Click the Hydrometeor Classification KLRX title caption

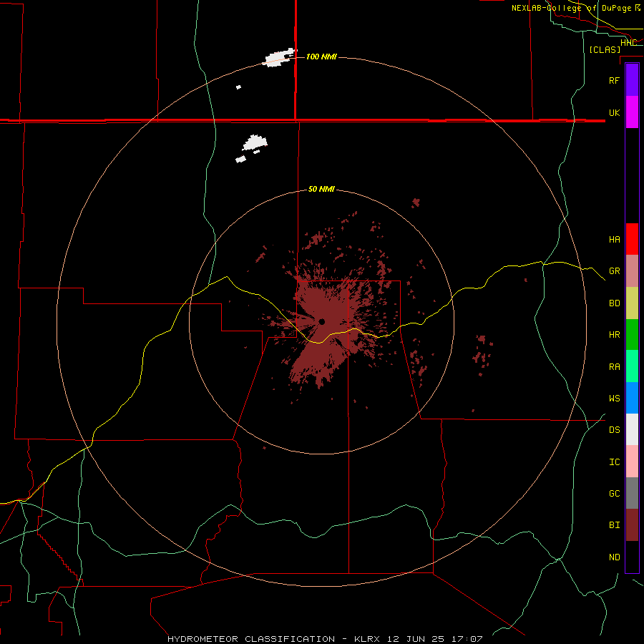(325, 639)
